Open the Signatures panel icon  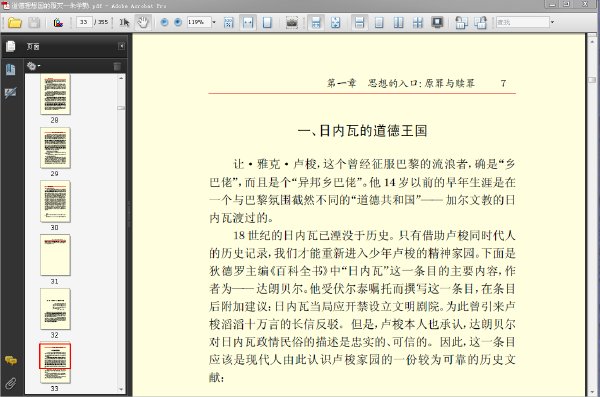coord(11,92)
